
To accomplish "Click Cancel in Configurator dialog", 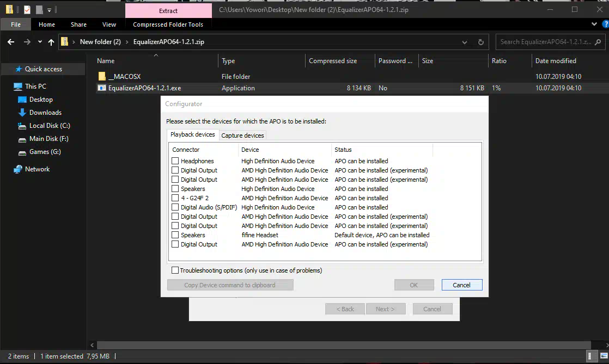I will tap(462, 285).
